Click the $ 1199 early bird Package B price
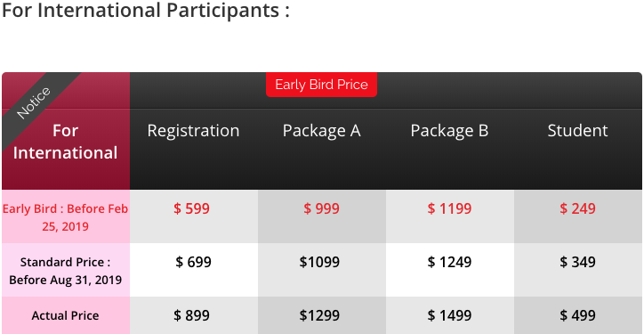Viewport: 644px width, 334px height. point(449,208)
